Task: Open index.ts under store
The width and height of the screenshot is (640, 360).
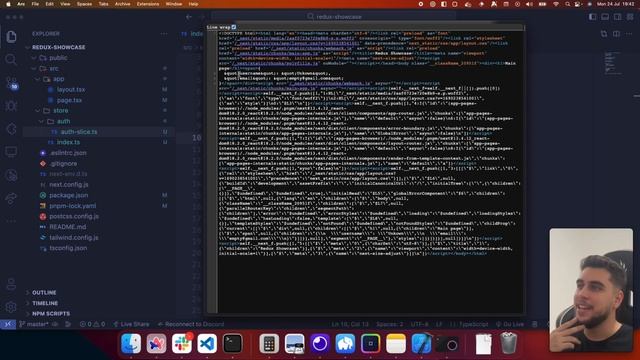Action: point(68,142)
